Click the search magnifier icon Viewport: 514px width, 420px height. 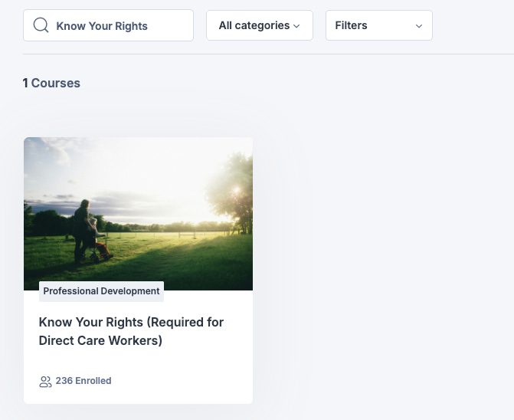coord(41,25)
